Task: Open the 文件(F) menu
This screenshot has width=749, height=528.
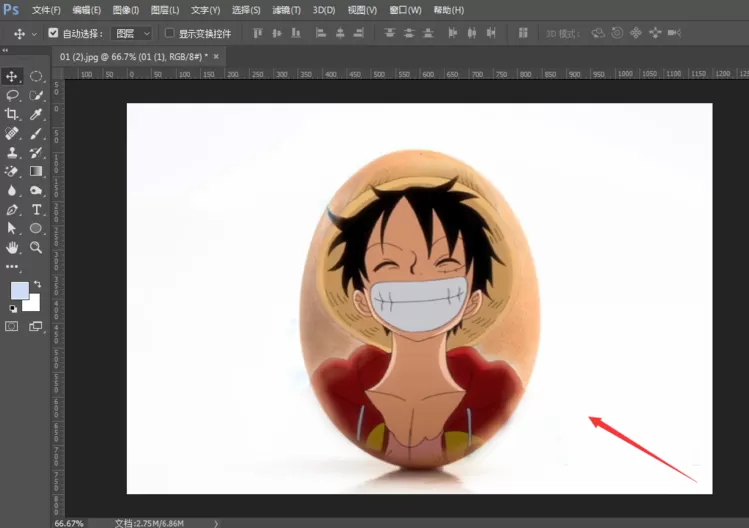Action: [46, 10]
